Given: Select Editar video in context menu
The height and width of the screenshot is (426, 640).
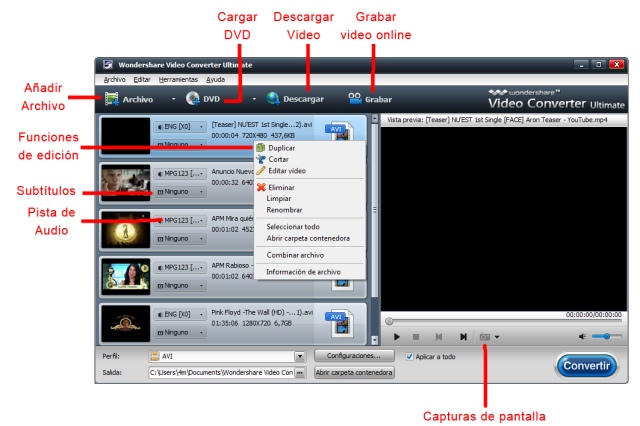Looking at the screenshot, I should (x=309, y=171).
